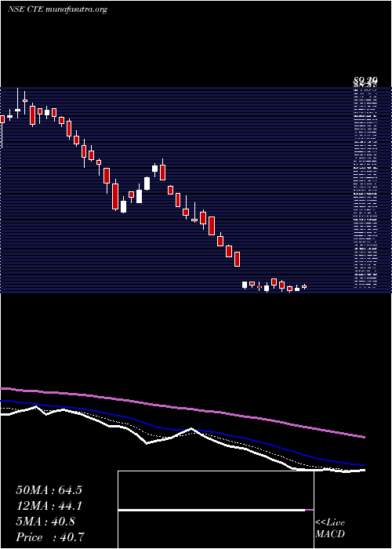Select the 50MA : 64.5 readout
This screenshot has width=392, height=549.
49,490
